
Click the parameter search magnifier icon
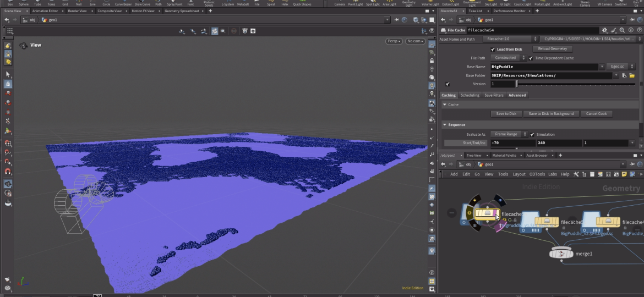point(622,30)
